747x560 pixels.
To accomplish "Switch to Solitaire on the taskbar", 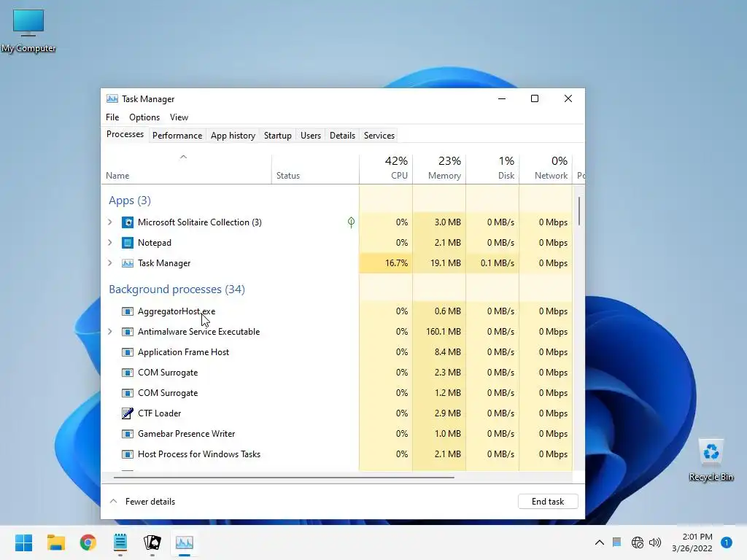I will [152, 542].
